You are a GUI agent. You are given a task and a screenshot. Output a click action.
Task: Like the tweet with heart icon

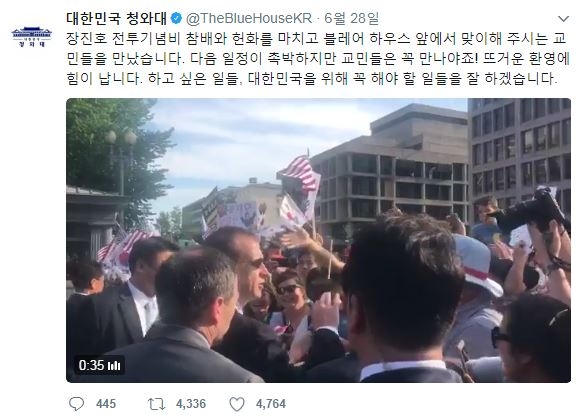click(237, 404)
